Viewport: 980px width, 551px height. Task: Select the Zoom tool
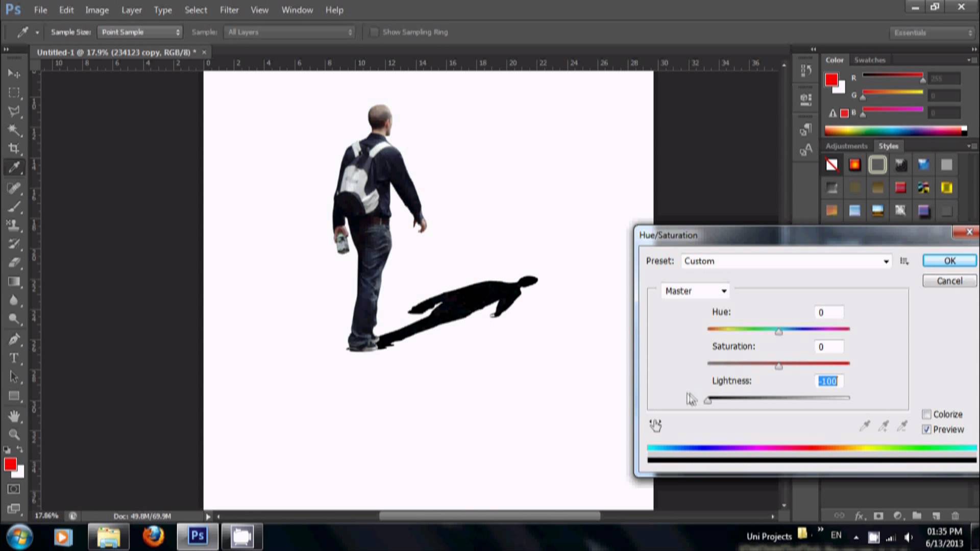coord(15,434)
